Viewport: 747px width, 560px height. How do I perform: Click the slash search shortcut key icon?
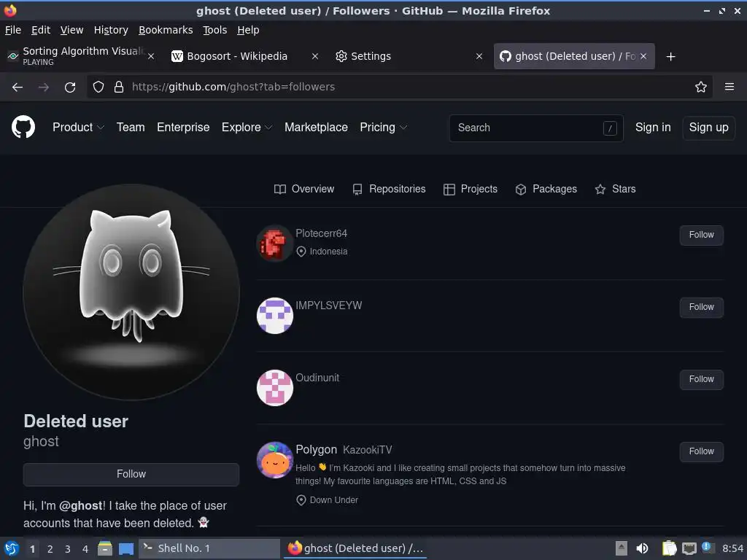610,128
